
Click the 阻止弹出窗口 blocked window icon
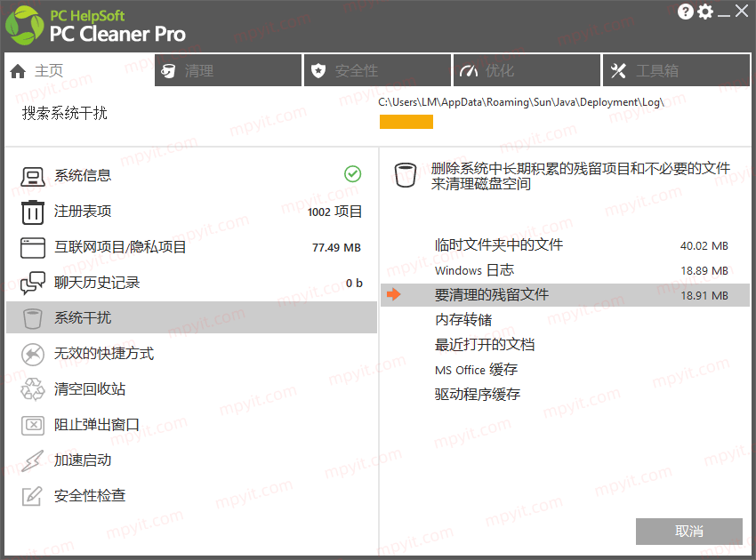(x=32, y=425)
